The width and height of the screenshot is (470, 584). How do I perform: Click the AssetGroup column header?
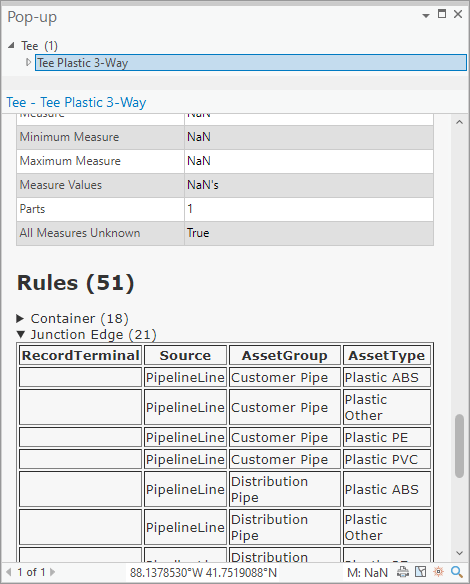pyautogui.click(x=285, y=355)
